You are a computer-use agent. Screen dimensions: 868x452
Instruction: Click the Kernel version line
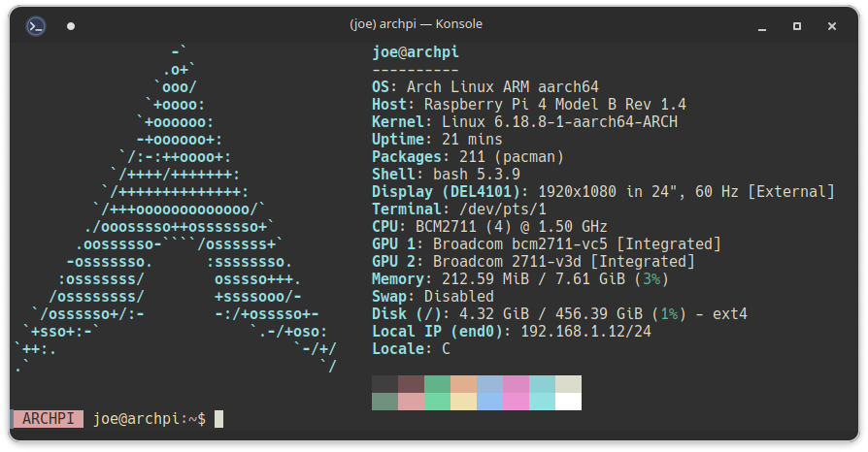click(524, 122)
